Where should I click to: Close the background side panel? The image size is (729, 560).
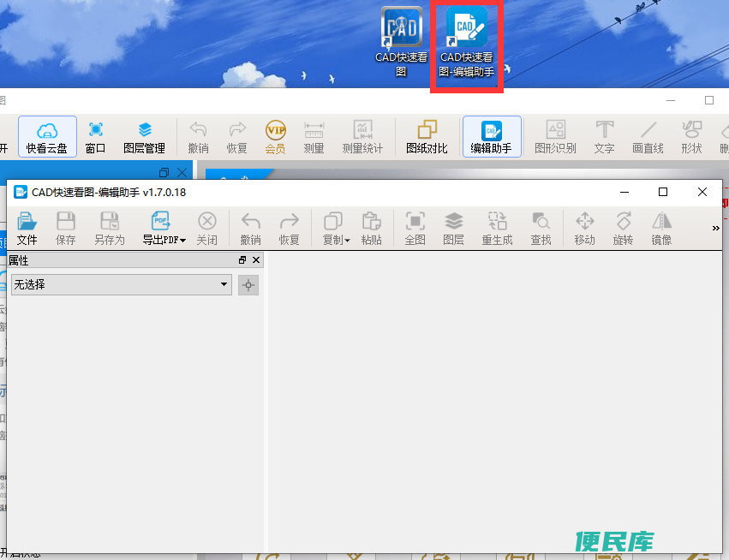[182, 173]
